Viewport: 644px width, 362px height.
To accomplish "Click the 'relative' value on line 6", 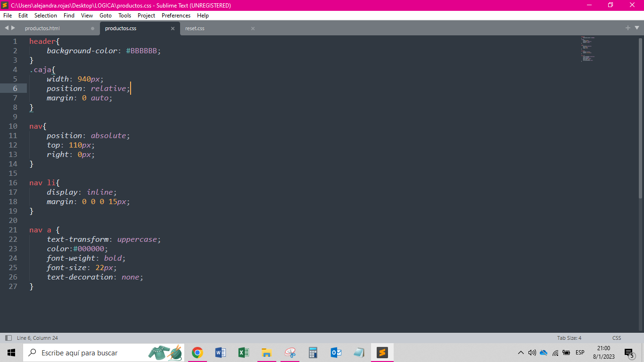I will pyautogui.click(x=108, y=89).
